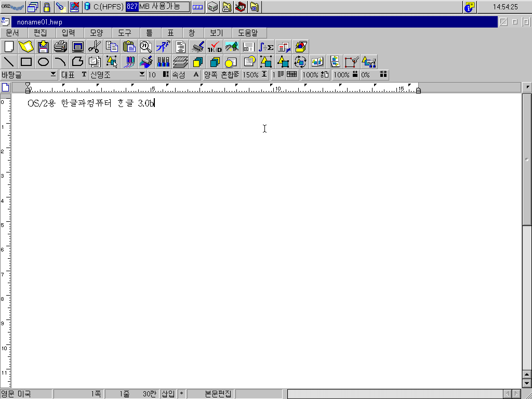
Task: Choose the object selection pointer tool
Action: [x=112, y=62]
